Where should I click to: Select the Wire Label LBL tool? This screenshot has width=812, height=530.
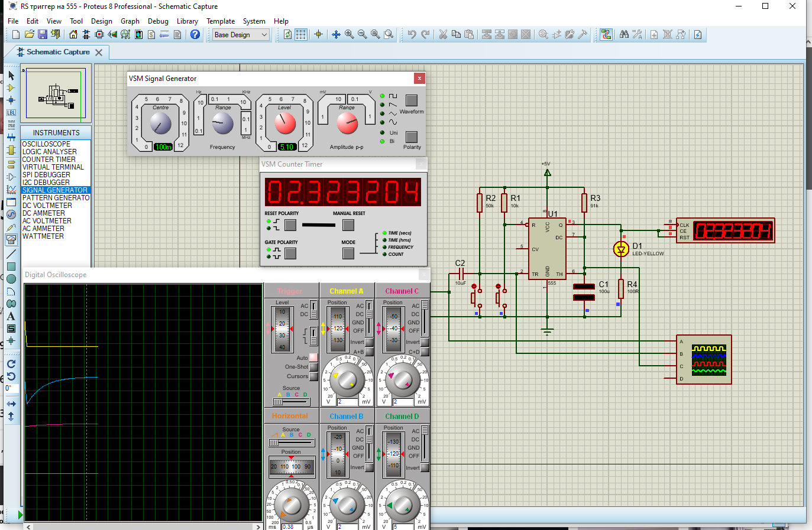pos(11,112)
